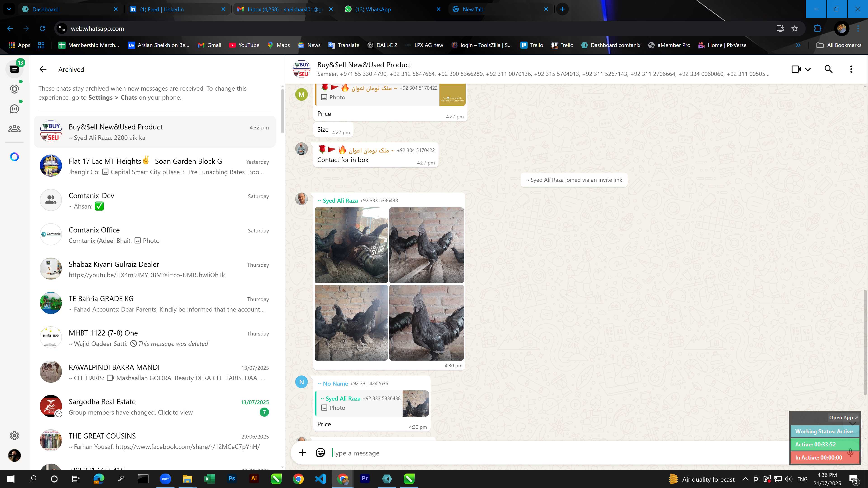Open the Apps shortcut in bookmarks bar

click(19, 45)
